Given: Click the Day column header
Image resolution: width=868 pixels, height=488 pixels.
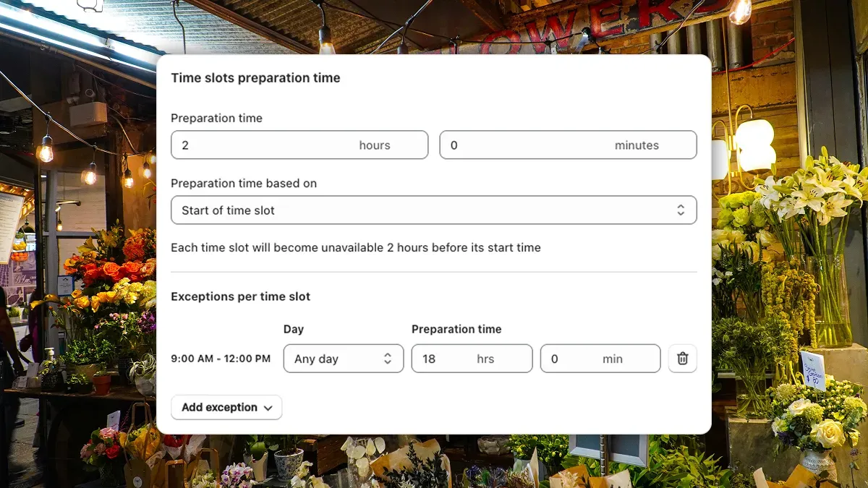Looking at the screenshot, I should 294,329.
